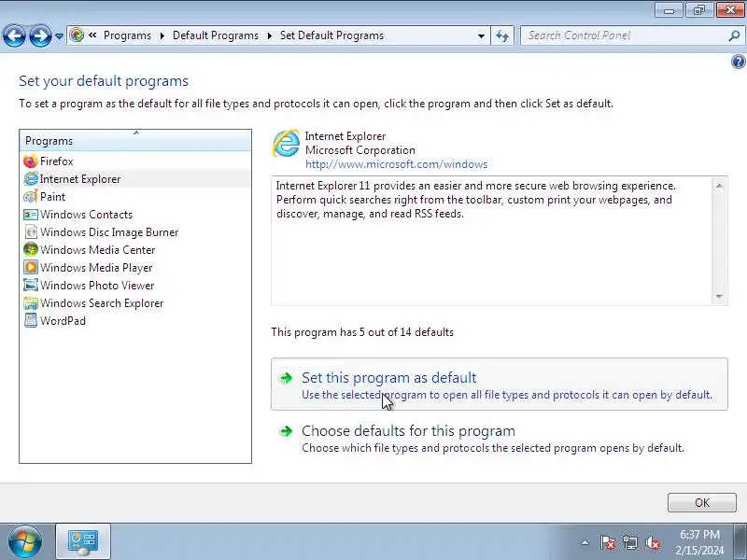This screenshot has width=747, height=560.
Task: Open the Windows Start menu orb
Action: [x=24, y=541]
